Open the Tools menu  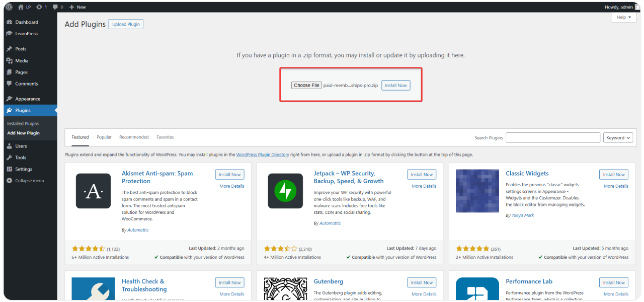tap(19, 157)
